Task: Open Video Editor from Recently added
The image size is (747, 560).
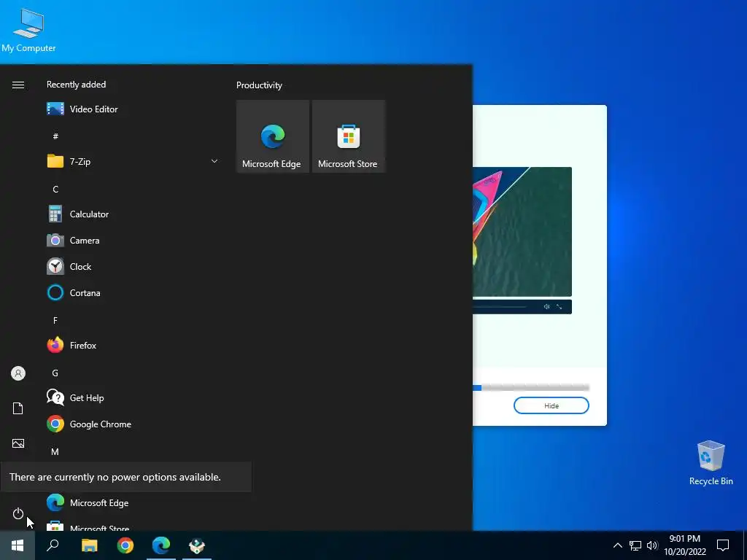Action: tap(133, 109)
